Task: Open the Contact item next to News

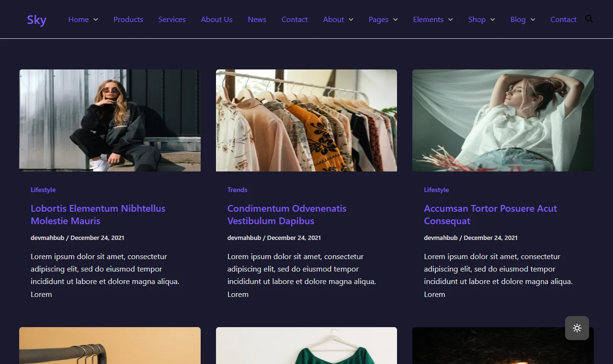Action: tap(295, 20)
